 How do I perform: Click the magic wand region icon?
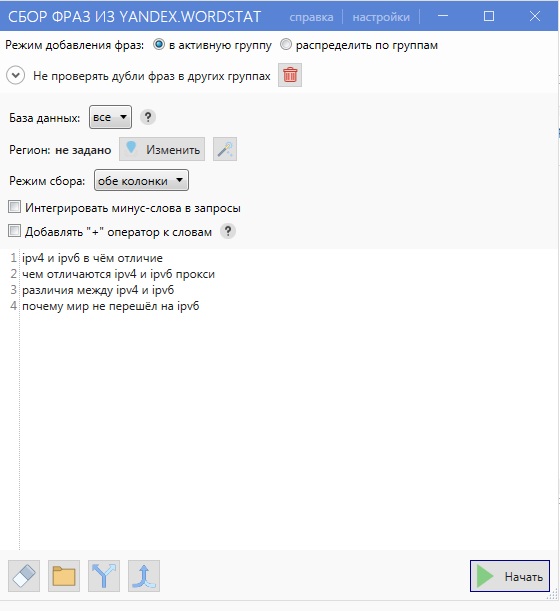click(x=225, y=149)
